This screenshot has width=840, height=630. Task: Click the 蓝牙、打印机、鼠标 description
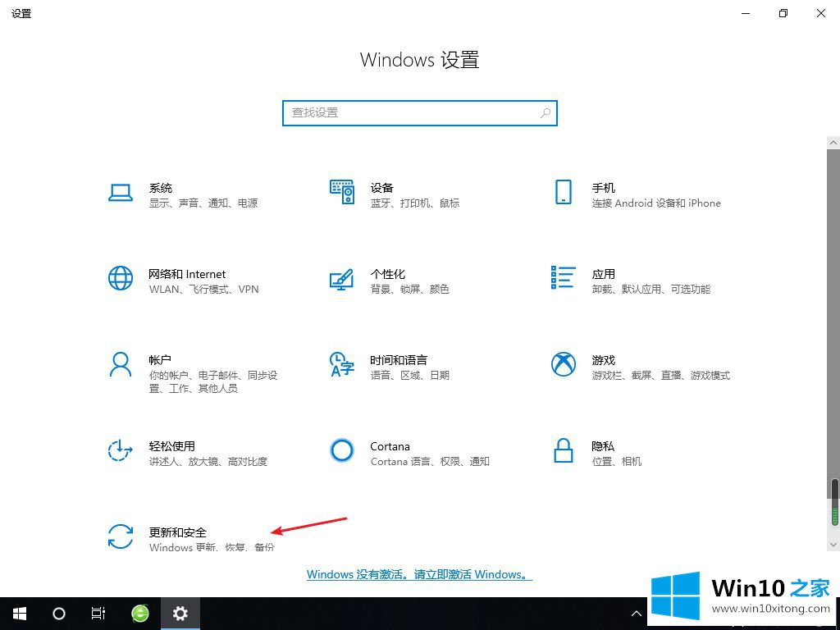coord(415,203)
